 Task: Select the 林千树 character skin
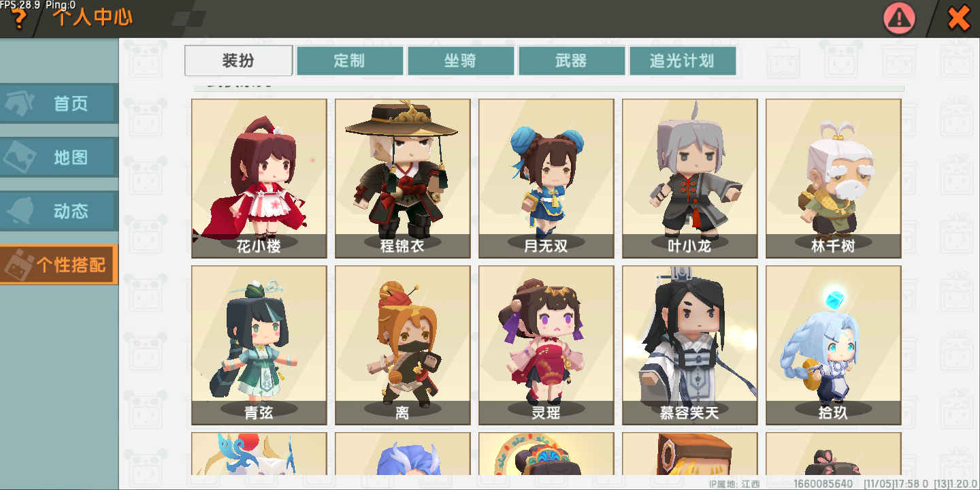click(x=834, y=178)
